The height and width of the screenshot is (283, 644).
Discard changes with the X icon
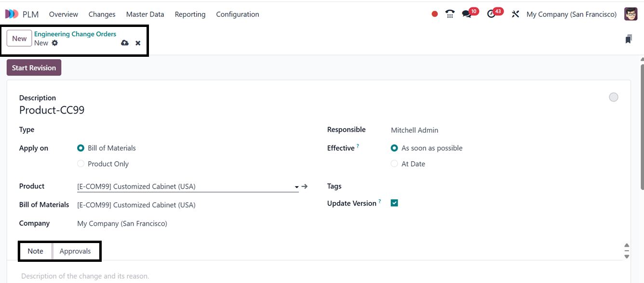pyautogui.click(x=138, y=43)
